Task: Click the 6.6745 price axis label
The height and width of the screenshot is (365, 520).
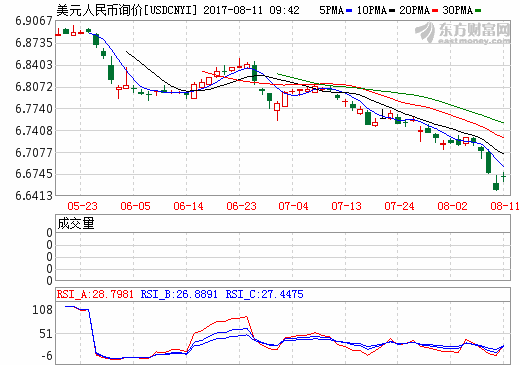Action: (34, 174)
